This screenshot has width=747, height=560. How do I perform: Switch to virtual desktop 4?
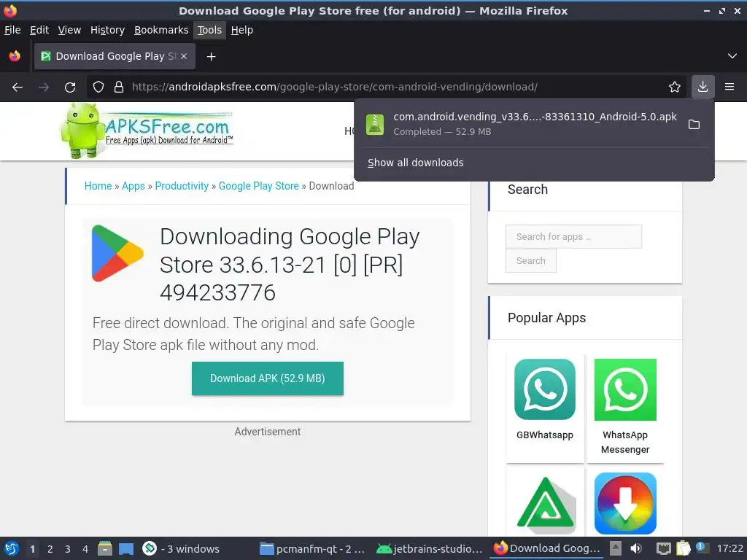coord(85,549)
